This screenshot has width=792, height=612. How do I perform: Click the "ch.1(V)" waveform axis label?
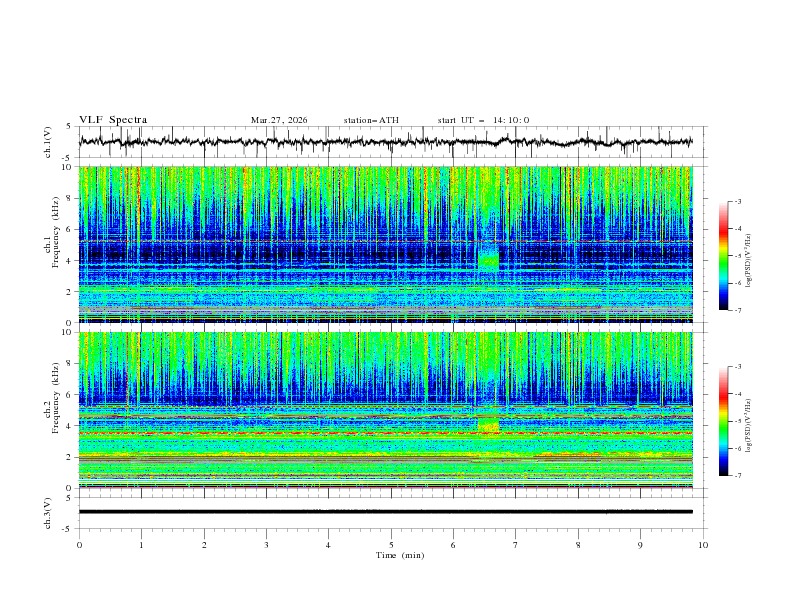[48, 142]
